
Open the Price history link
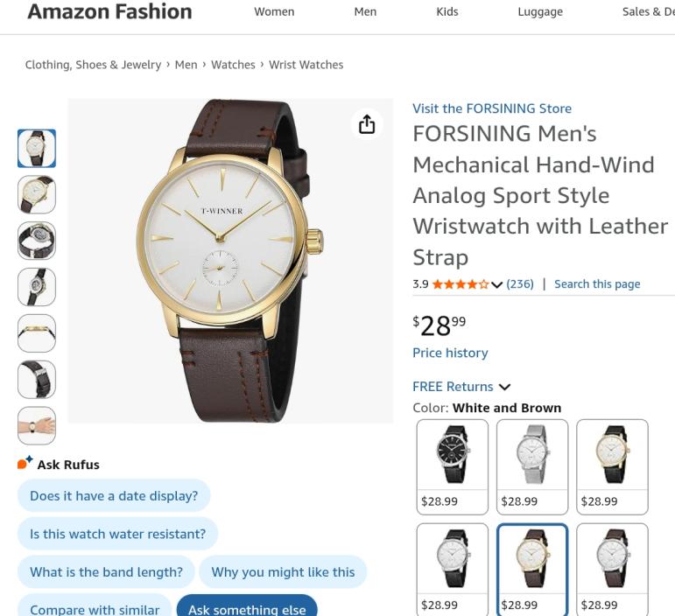click(450, 353)
